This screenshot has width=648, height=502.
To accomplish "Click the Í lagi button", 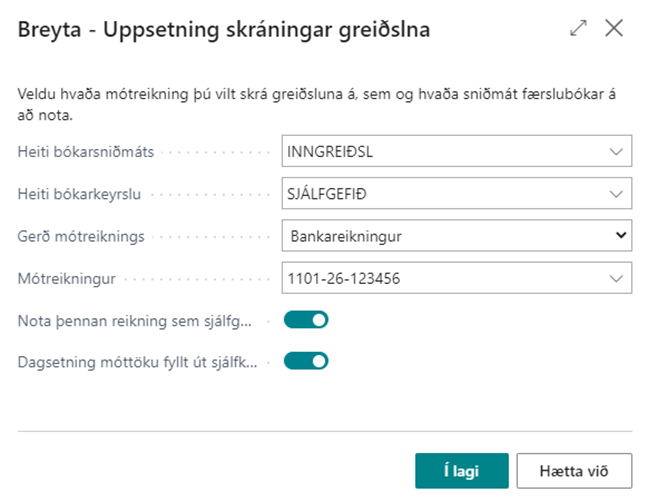I will click(x=462, y=470).
